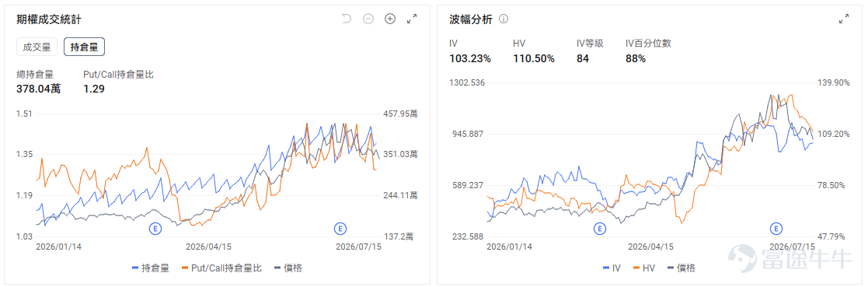Click the 2026/04/15 date label in left chart

[x=209, y=247]
